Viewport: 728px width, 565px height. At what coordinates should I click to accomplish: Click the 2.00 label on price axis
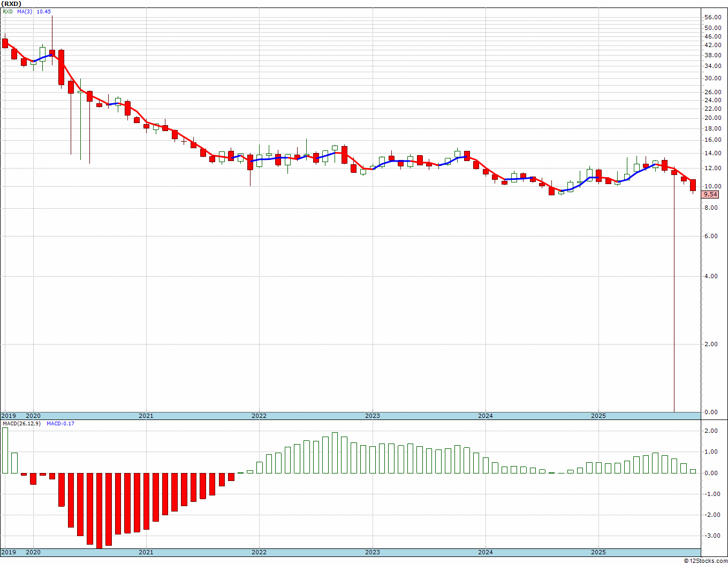click(712, 344)
